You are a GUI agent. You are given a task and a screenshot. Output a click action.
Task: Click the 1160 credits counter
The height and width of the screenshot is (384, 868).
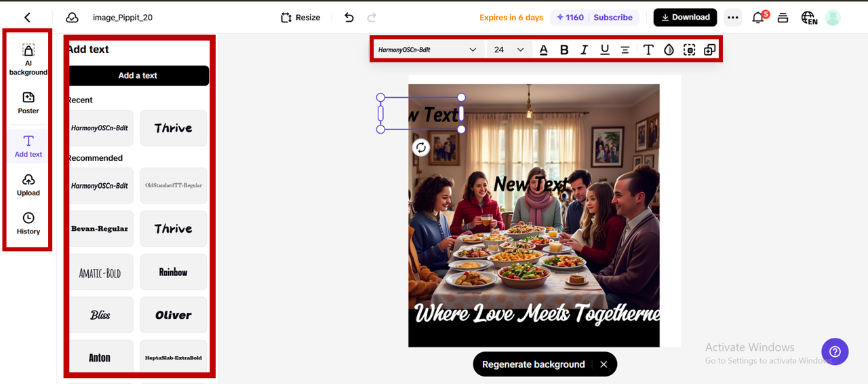570,18
